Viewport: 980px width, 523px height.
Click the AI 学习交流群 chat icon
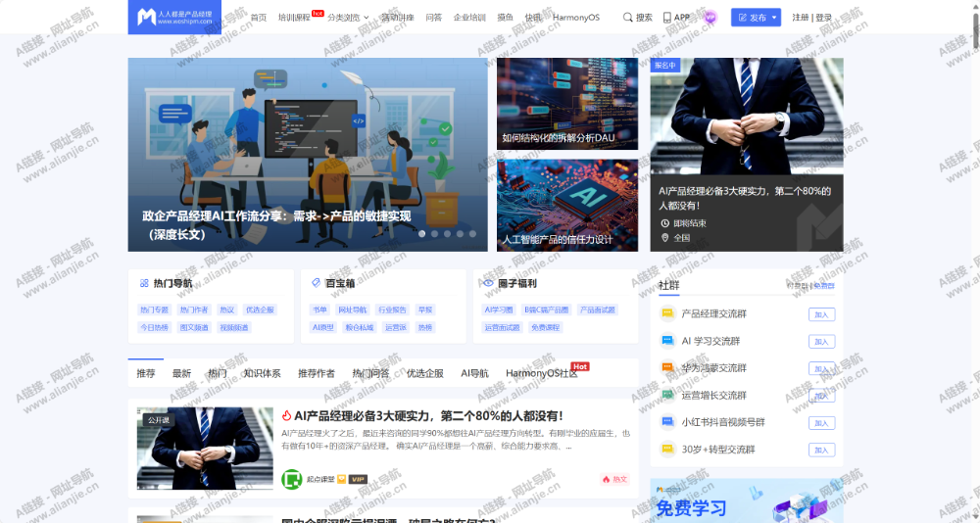click(668, 341)
